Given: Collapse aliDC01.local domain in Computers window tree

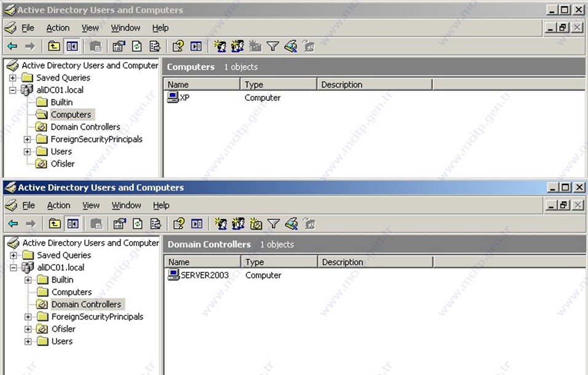Looking at the screenshot, I should pos(12,90).
